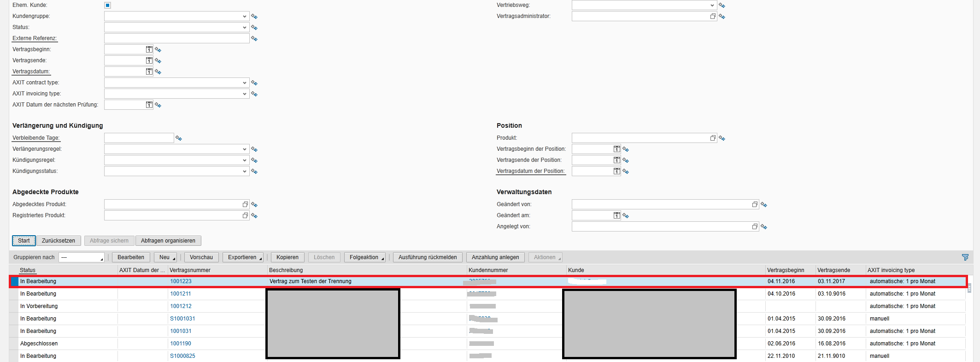Click multiple selection icon next to Vertriebsweg
Image resolution: width=980 pixels, height=362 pixels.
click(722, 6)
